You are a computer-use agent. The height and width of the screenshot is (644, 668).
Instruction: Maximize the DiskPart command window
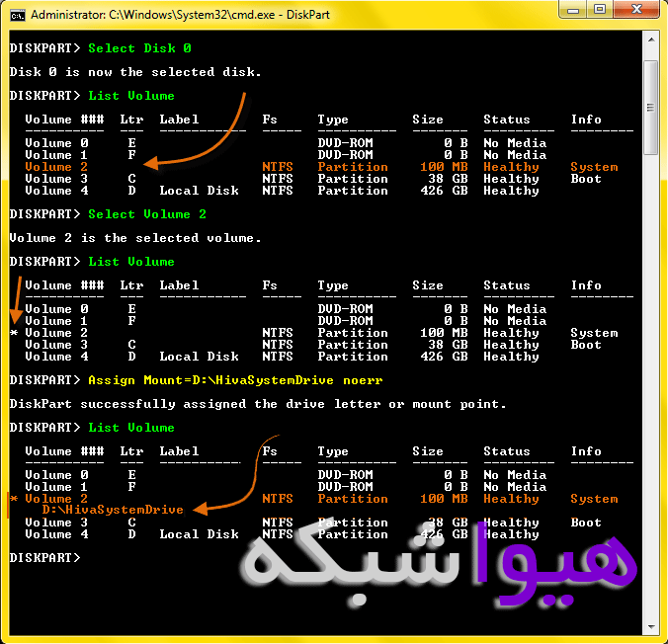600,9
